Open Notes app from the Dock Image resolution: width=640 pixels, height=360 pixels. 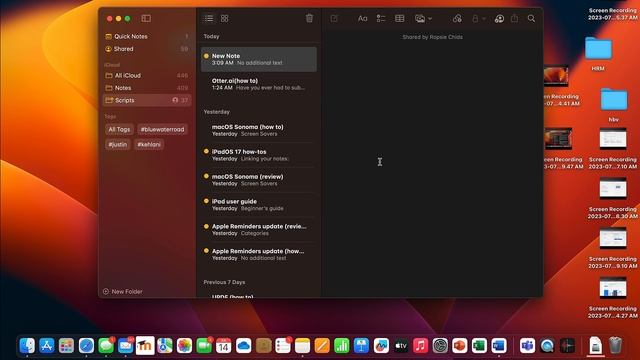click(x=302, y=346)
